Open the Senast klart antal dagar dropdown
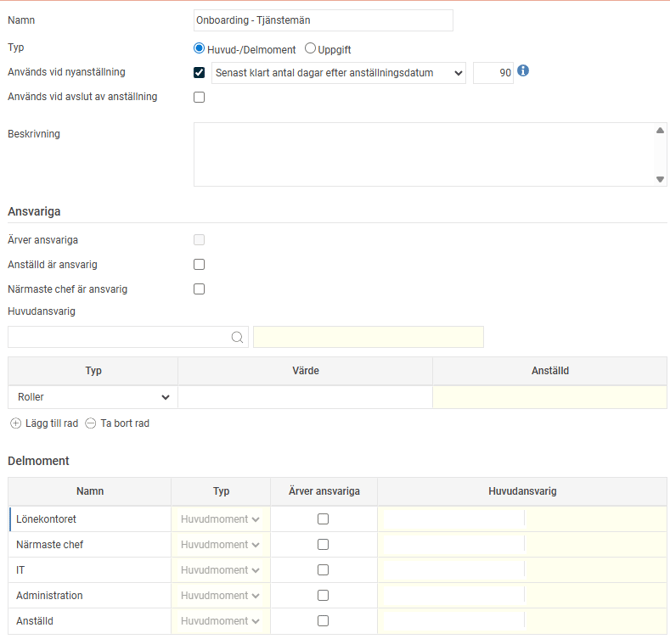Screen dimensions: 670x639 point(339,73)
